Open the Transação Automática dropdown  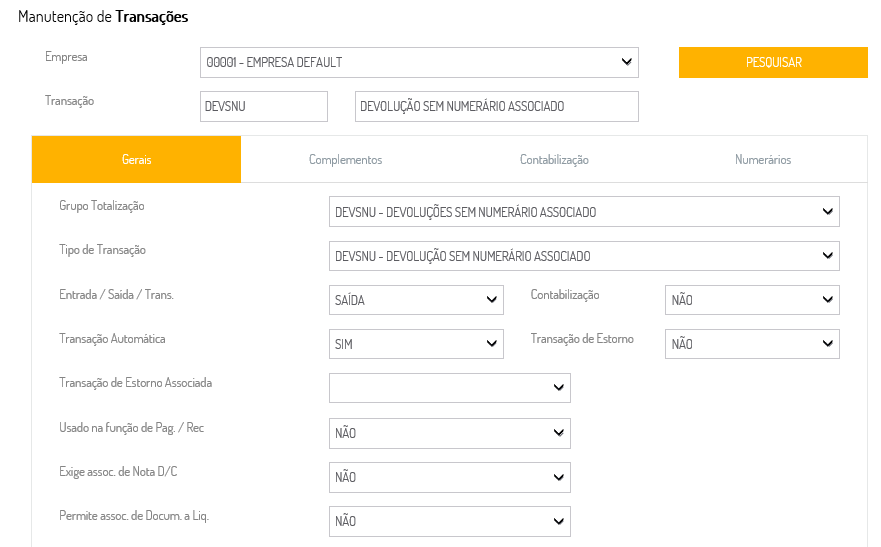tap(416, 343)
